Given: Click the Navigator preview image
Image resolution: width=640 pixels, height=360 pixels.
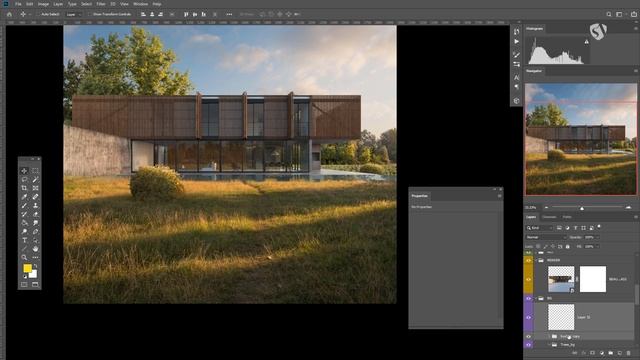Looking at the screenshot, I should click(x=581, y=139).
